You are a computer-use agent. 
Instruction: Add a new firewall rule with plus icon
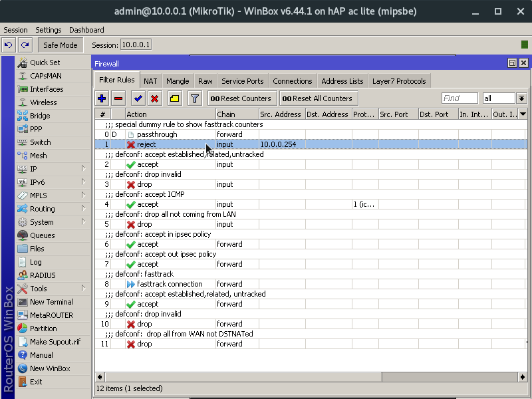click(x=102, y=98)
